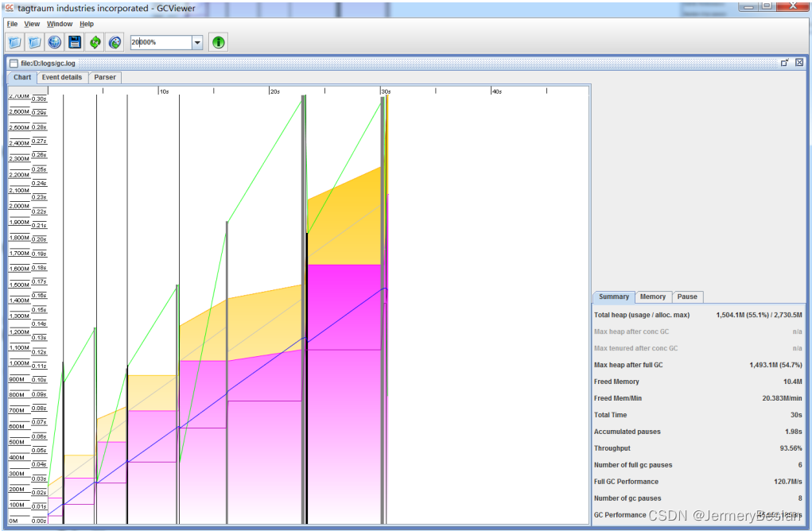Switch to the Chart tab

click(22, 77)
